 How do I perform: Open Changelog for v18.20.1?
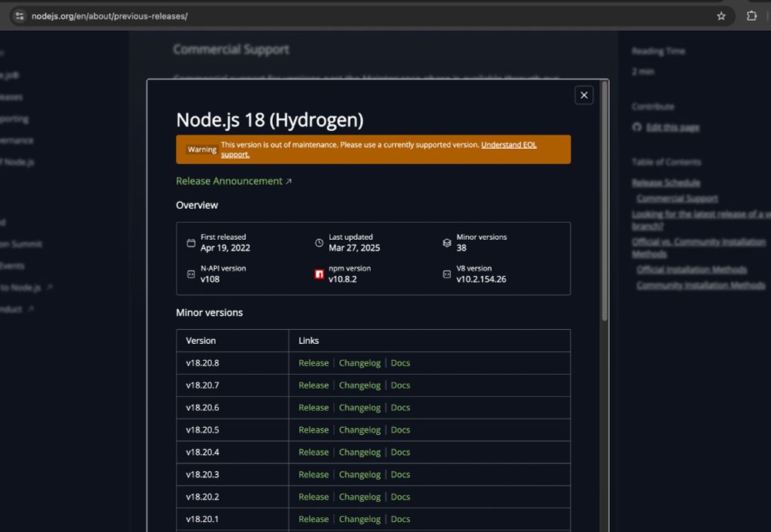point(359,519)
